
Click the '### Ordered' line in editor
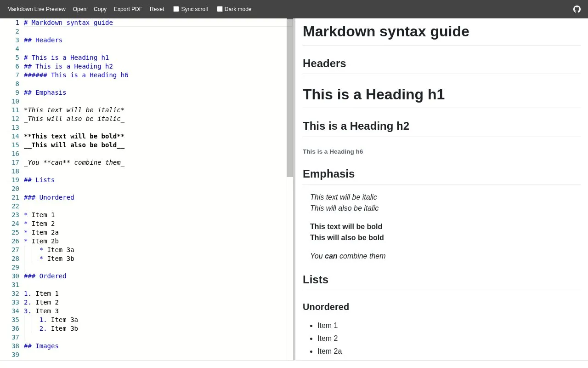pyautogui.click(x=45, y=276)
